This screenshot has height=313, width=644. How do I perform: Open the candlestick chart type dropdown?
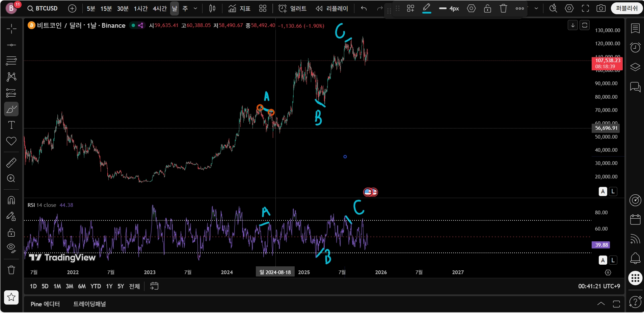point(212,8)
